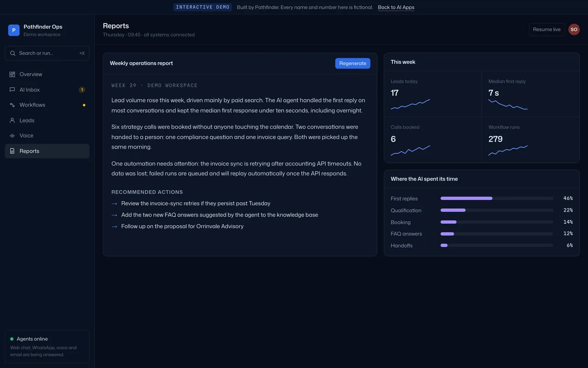Click the FAQ answers progress bar
The height and width of the screenshot is (368, 588).
click(497, 234)
